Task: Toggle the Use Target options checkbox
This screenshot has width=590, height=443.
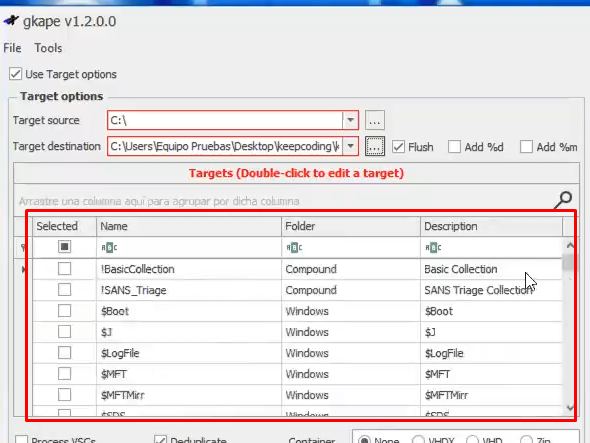Action: [16, 74]
